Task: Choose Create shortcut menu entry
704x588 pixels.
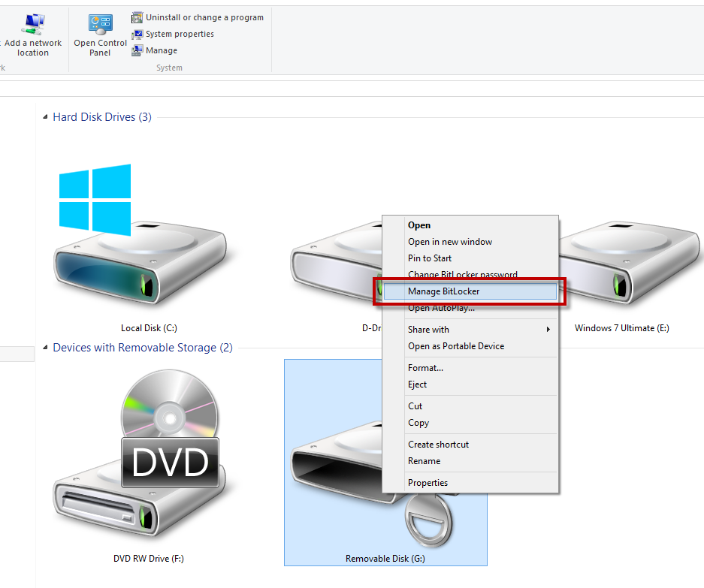Action: coord(470,445)
